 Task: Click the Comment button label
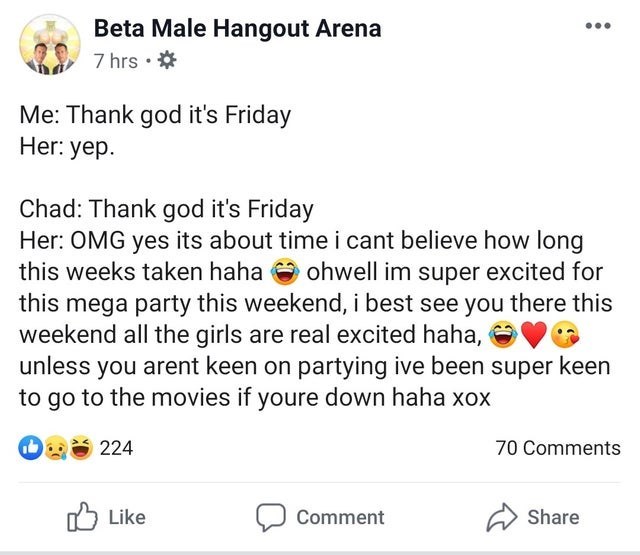(x=340, y=517)
